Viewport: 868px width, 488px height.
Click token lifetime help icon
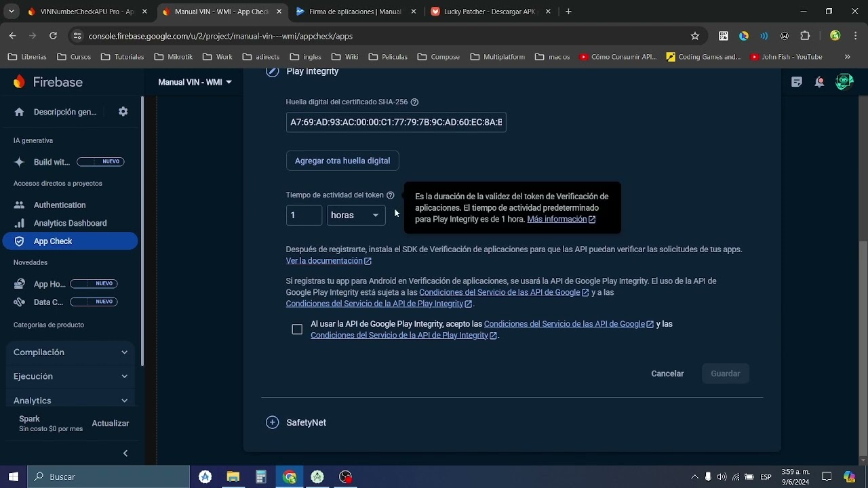pos(390,195)
